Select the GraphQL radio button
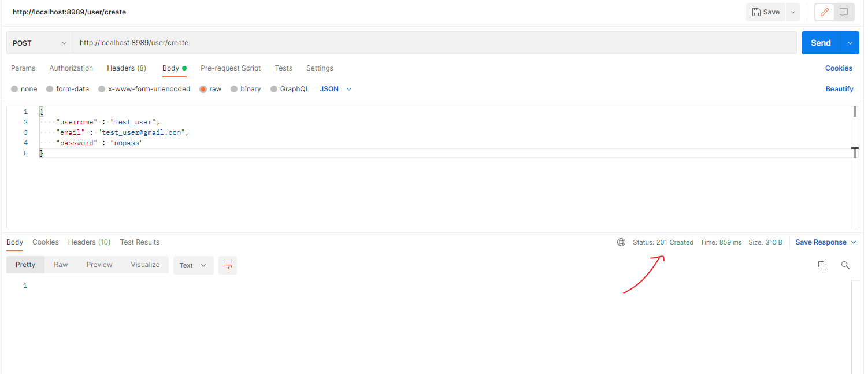This screenshot has width=868, height=374. click(x=275, y=89)
